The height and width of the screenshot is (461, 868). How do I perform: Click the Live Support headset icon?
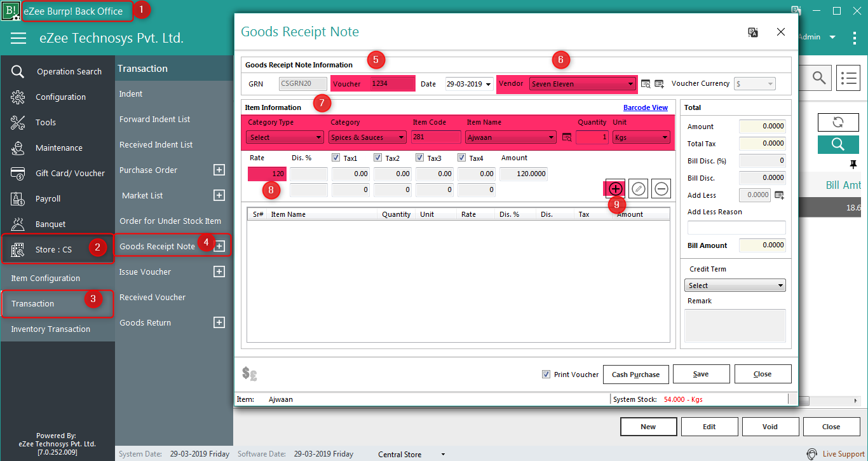[812, 454]
